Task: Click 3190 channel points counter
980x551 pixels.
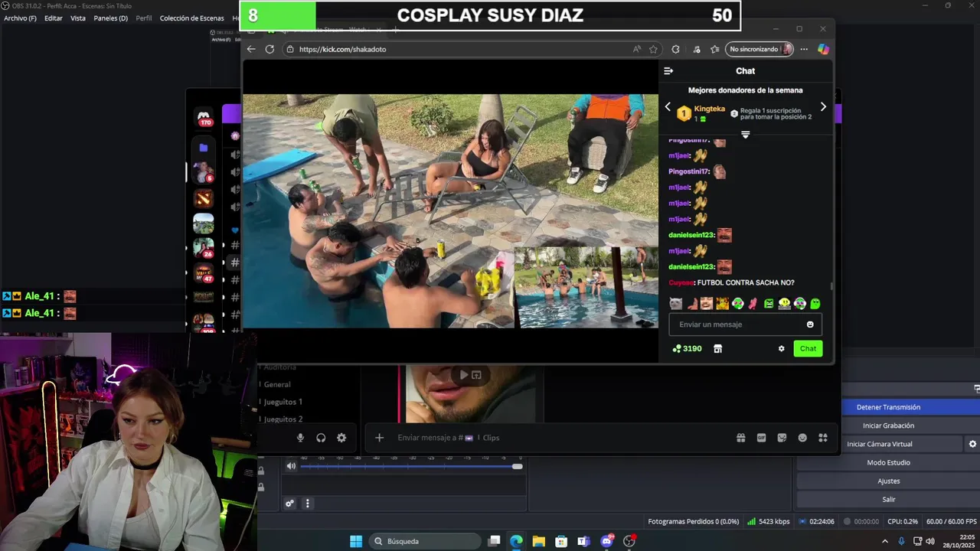Action: 687,348
